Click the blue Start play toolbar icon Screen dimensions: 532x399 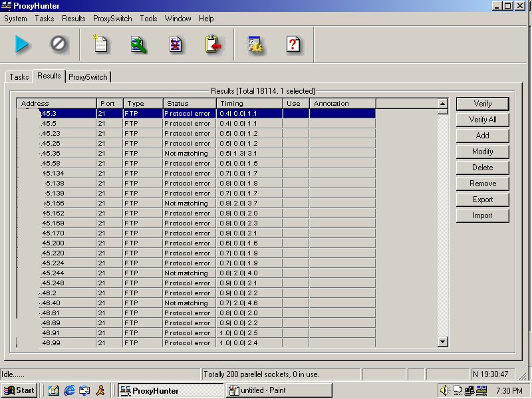23,45
